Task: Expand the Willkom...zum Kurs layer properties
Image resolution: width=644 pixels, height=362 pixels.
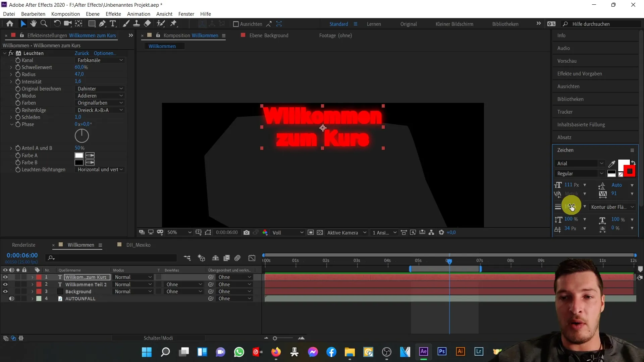Action: [32, 277]
